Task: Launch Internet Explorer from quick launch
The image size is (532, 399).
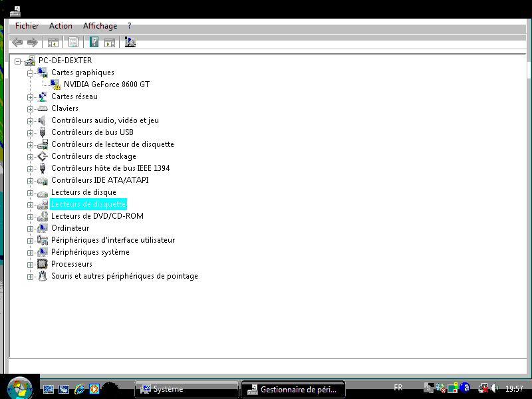Action: (x=79, y=389)
